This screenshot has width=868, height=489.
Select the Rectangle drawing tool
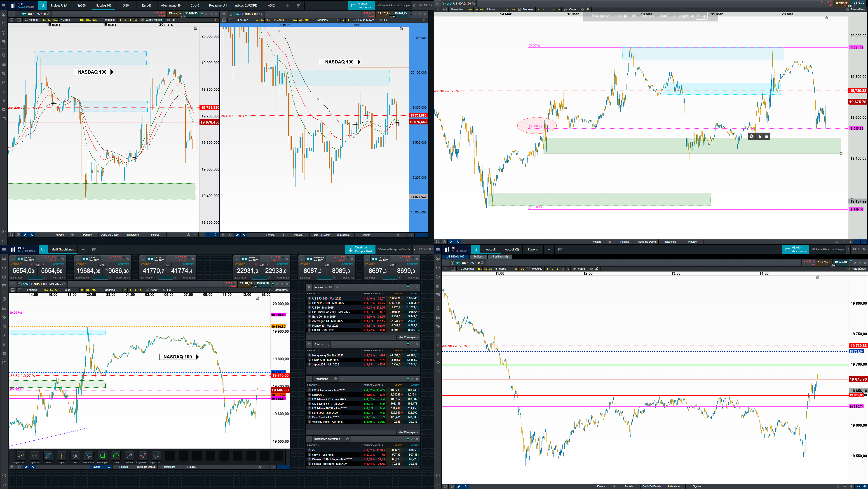coord(102,456)
